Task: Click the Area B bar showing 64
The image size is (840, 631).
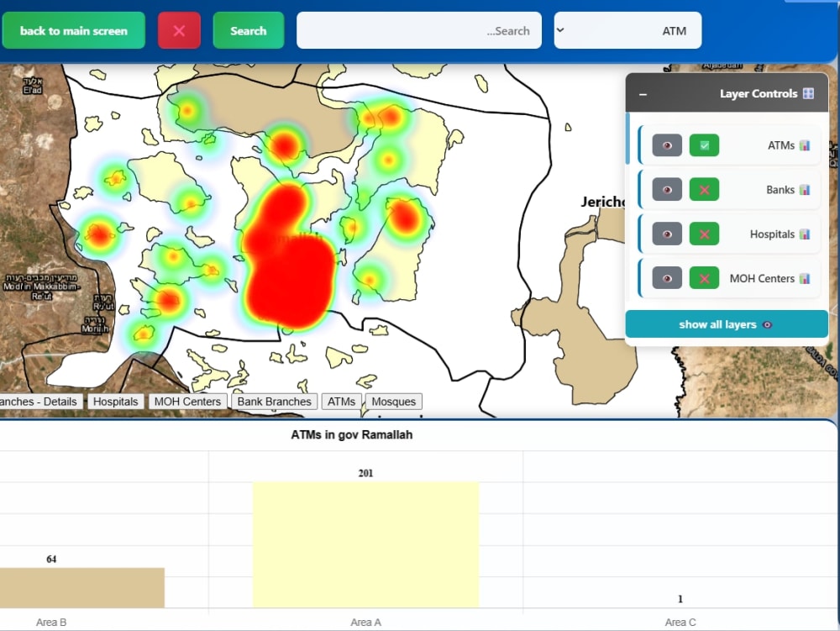Action: pyautogui.click(x=82, y=587)
